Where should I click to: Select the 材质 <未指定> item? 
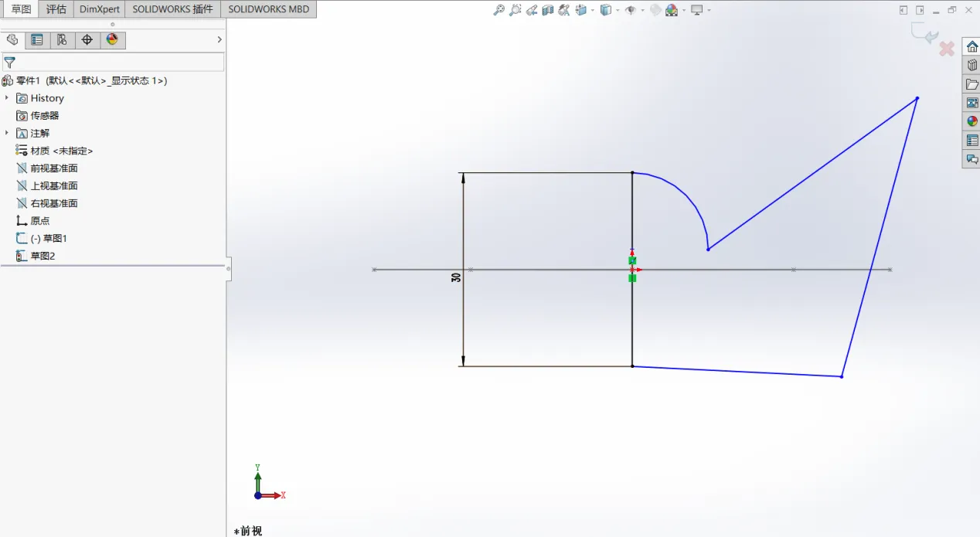pos(54,151)
